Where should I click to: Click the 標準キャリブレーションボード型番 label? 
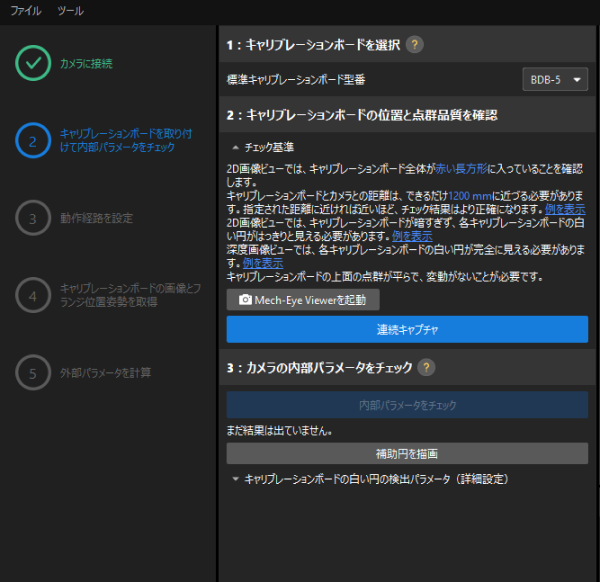pyautogui.click(x=296, y=80)
